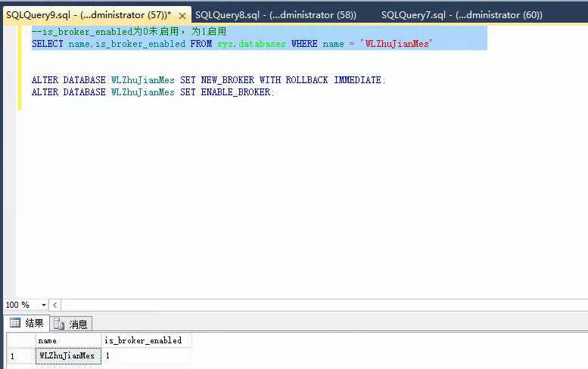Open the SQLQuery8.sql tab
Image resolution: width=588 pixels, height=369 pixels.
pyautogui.click(x=275, y=15)
